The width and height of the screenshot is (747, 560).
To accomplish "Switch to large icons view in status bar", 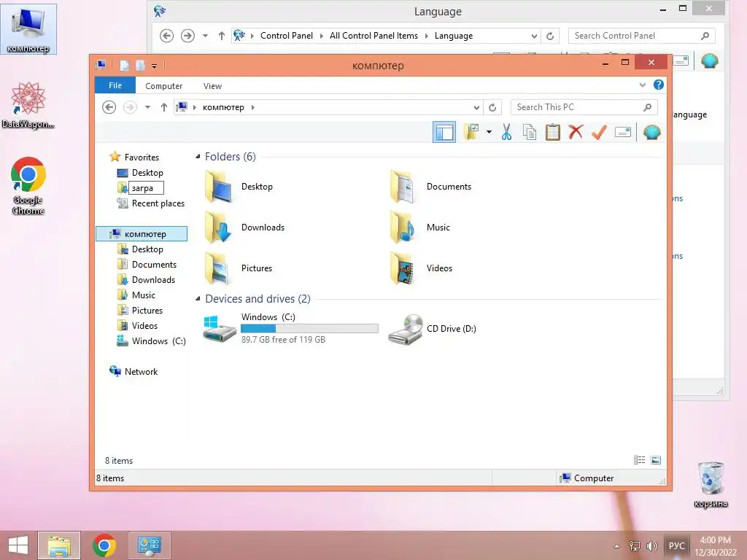I will [x=656, y=460].
